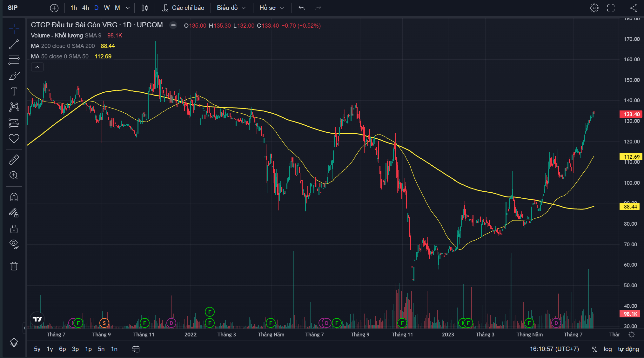Switch to the 4h timeframe
Image resolution: width=644 pixels, height=358 pixels.
(85, 8)
